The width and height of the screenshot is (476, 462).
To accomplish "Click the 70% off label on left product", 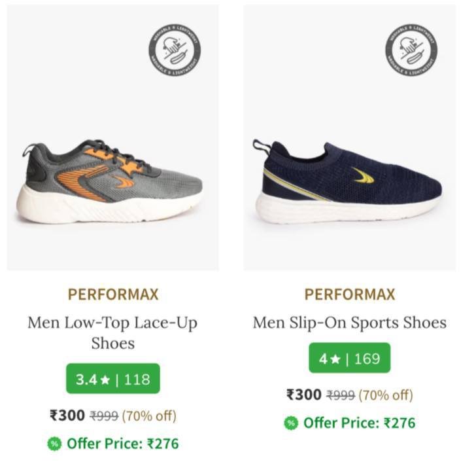I will click(x=149, y=416).
